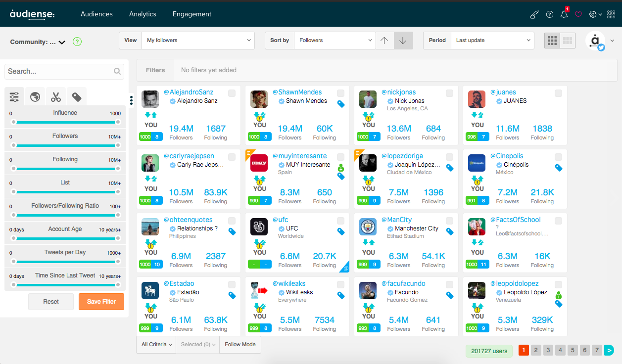The image size is (622, 364).
Task: Select the sliders filter tab
Action: [x=14, y=96]
